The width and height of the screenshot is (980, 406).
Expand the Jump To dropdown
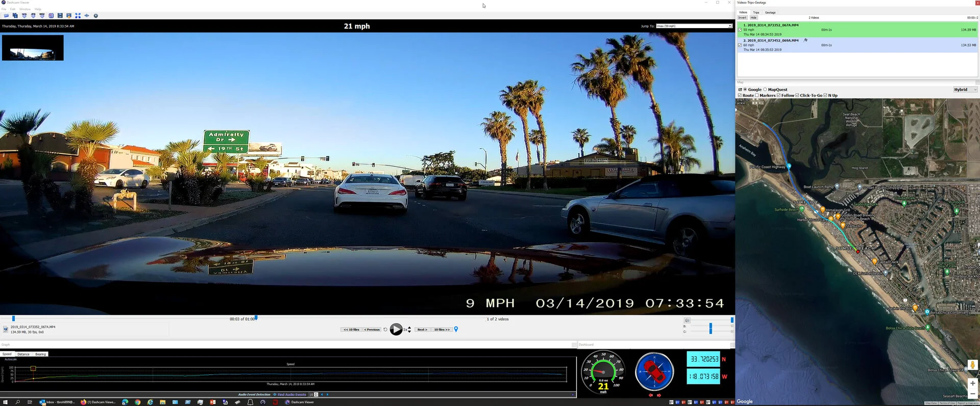pos(730,26)
